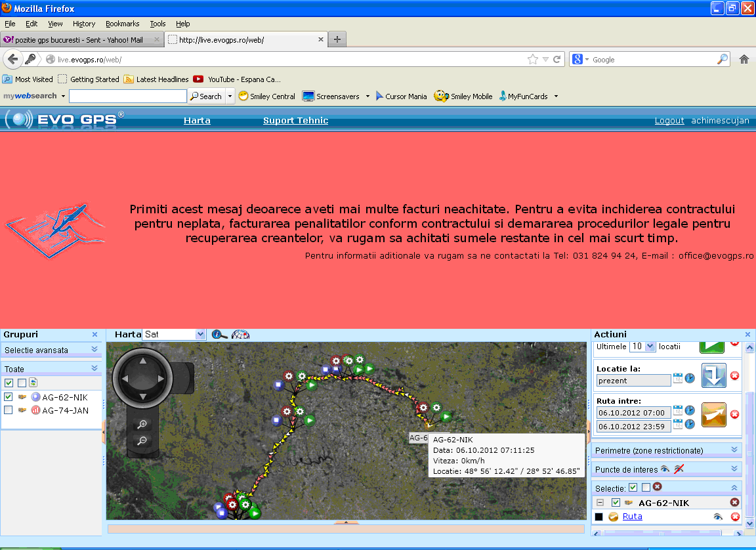This screenshot has width=756, height=550.
Task: Expand the Toate group chevron
Action: [x=94, y=368]
